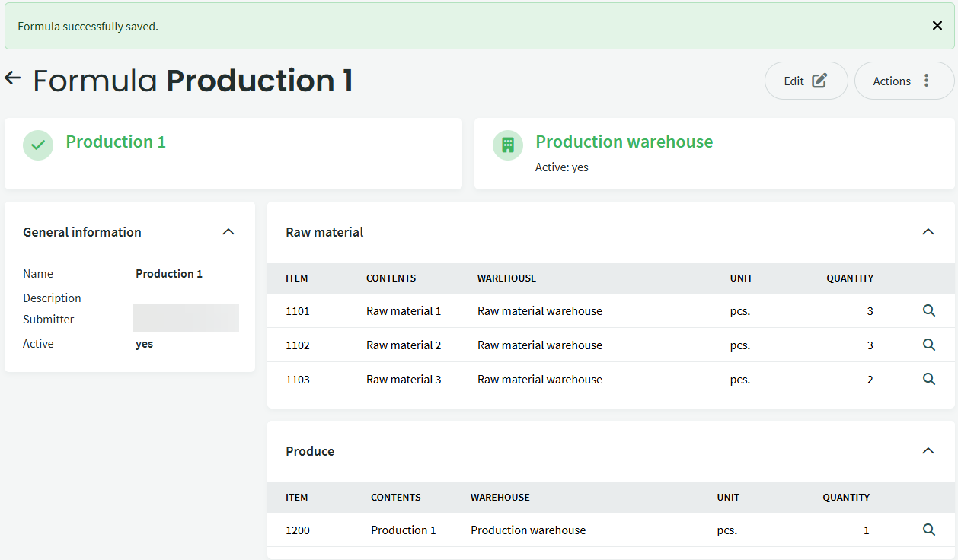Click the back arrow beside Formula title
958x560 pixels.
coord(13,78)
